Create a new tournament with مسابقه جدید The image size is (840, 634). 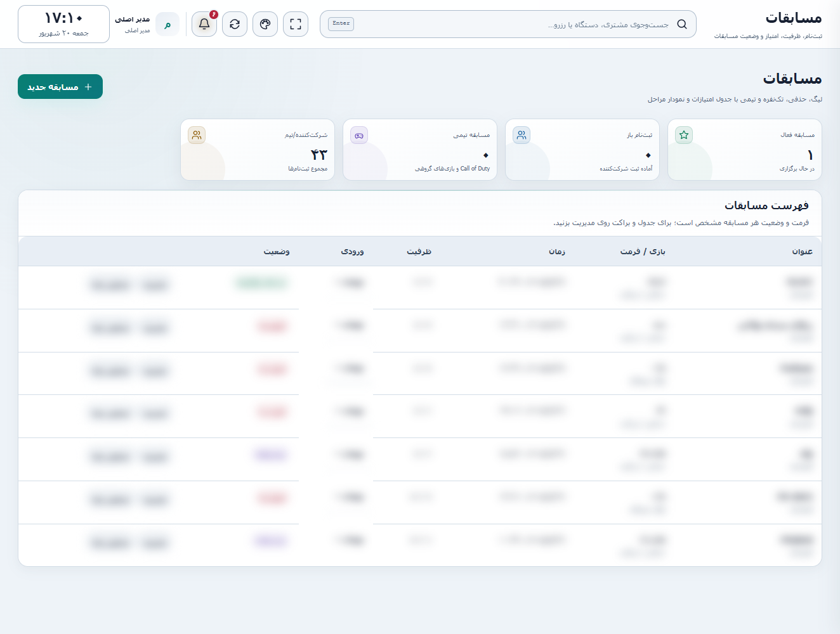(60, 87)
